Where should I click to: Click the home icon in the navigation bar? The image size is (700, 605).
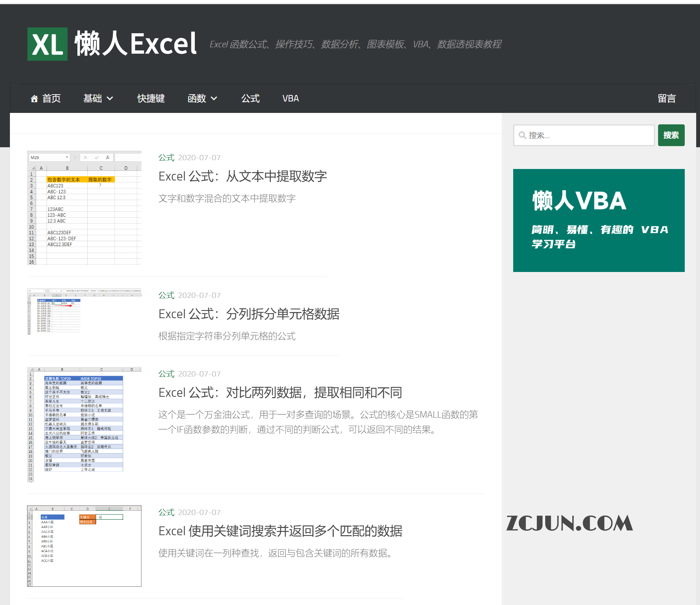click(34, 98)
